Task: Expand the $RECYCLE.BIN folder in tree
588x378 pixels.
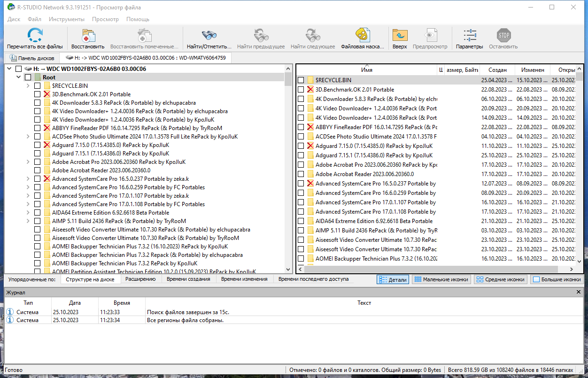Action: [x=28, y=86]
